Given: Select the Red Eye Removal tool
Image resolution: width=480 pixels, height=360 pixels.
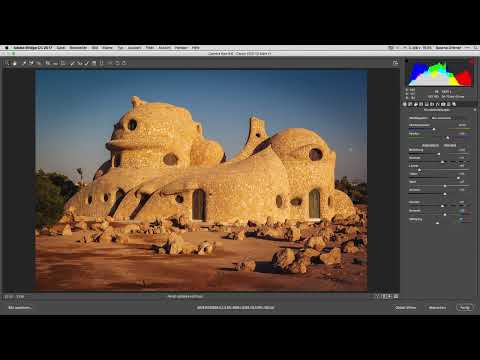Looking at the screenshot, I should [x=79, y=63].
